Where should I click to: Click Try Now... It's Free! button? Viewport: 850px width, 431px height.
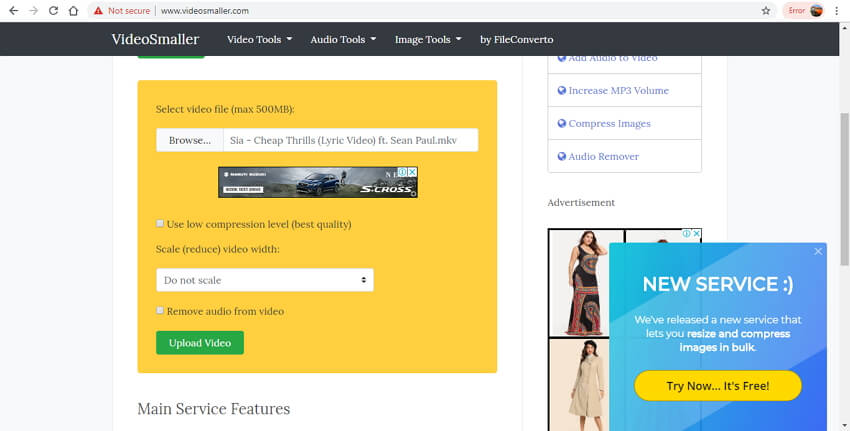pos(718,386)
